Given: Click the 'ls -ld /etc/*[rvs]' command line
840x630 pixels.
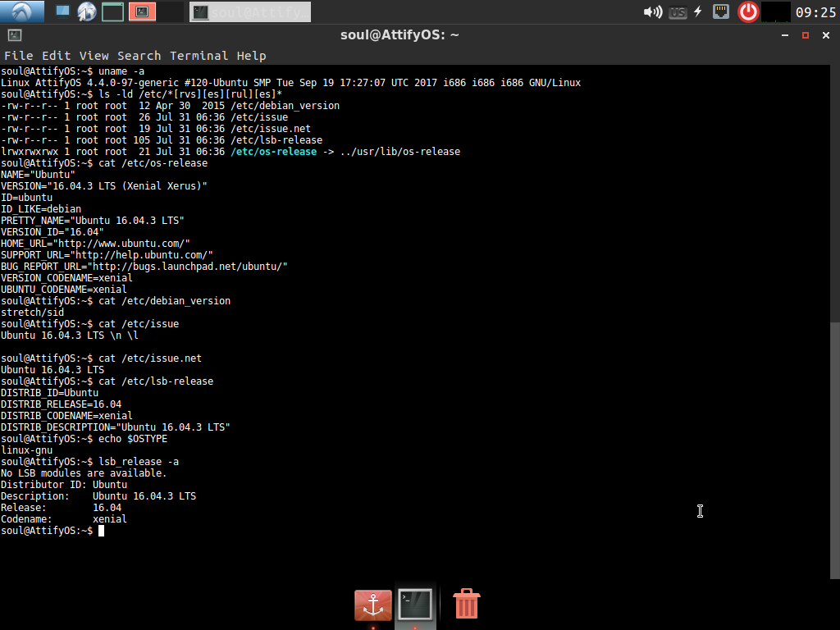Looking at the screenshot, I should pos(141,94).
